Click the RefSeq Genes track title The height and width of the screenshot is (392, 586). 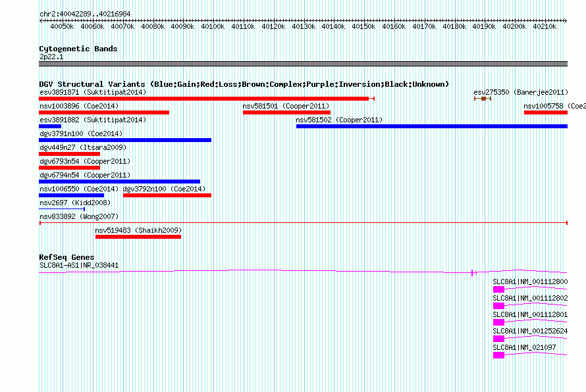67,257
